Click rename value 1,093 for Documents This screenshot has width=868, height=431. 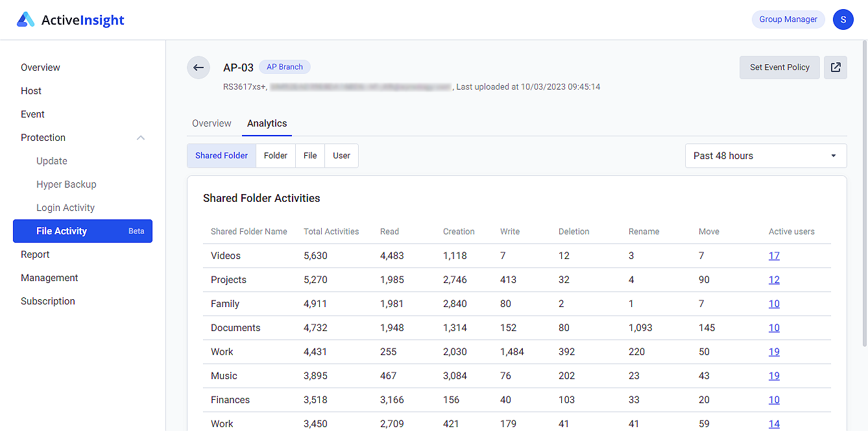point(640,328)
